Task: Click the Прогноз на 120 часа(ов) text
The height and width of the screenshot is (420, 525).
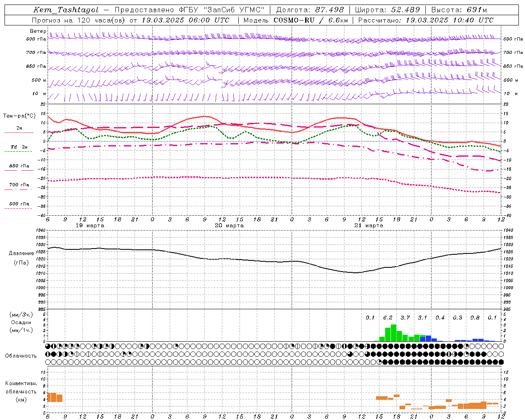Action: coord(78,20)
